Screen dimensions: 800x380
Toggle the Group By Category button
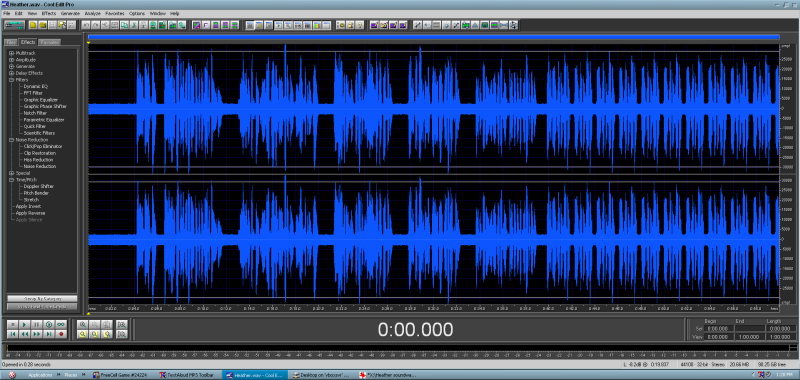[42, 298]
